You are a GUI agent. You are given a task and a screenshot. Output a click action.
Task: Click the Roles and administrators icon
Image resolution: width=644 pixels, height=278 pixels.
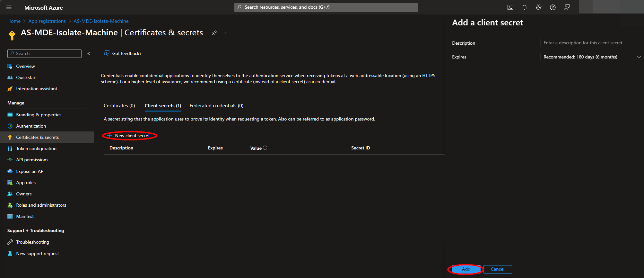click(10, 205)
